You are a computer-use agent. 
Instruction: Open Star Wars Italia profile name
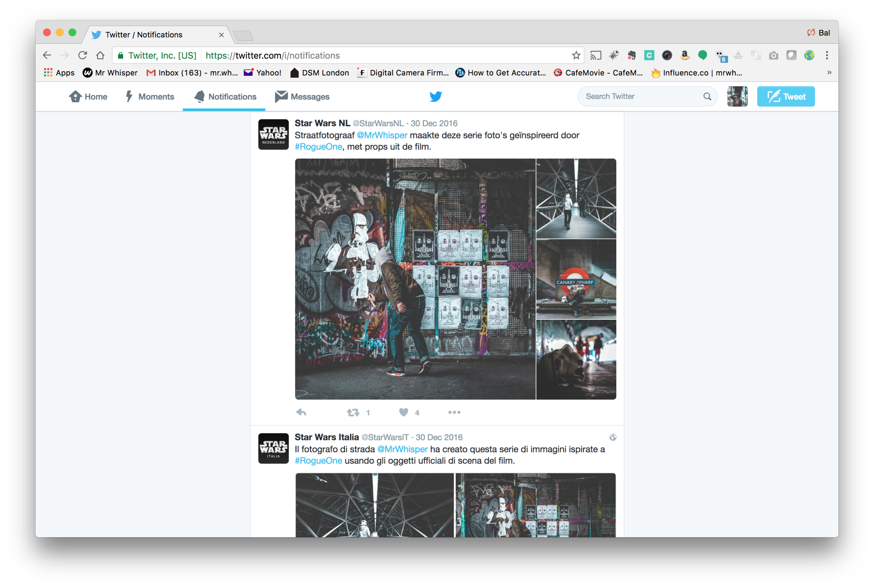click(327, 437)
